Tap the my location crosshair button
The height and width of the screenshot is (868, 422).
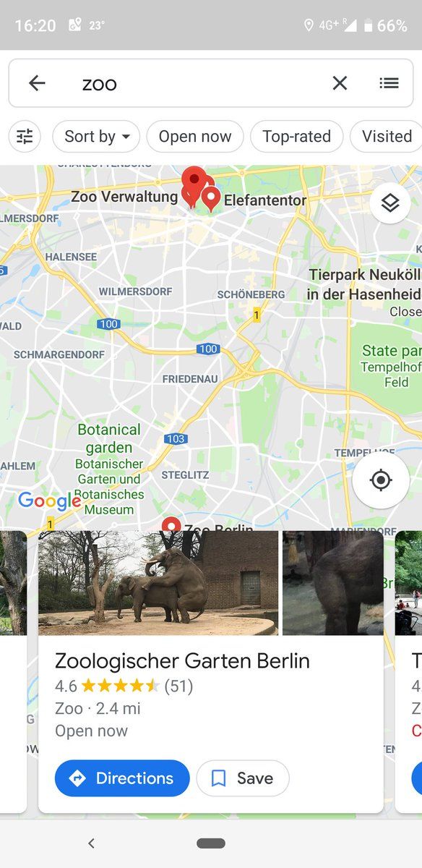point(381,480)
